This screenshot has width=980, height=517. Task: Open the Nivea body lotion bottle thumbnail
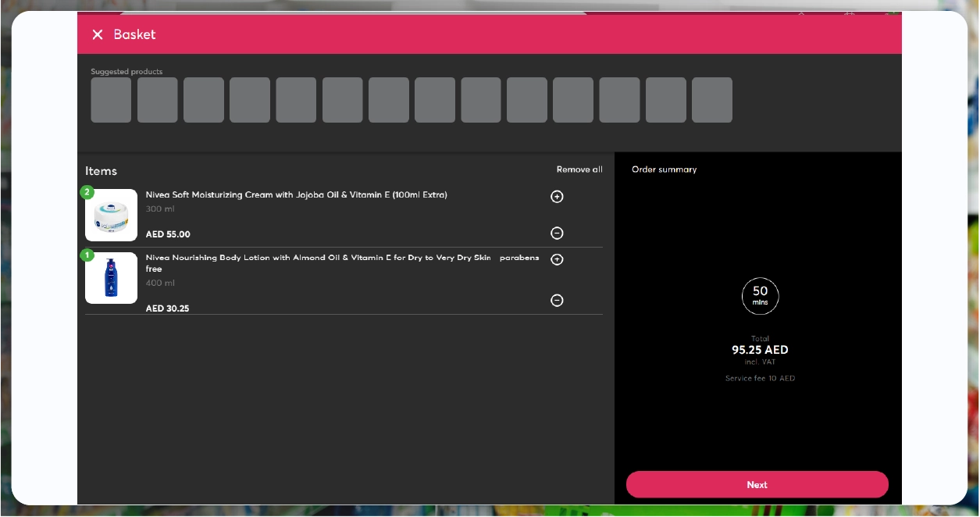click(x=111, y=278)
